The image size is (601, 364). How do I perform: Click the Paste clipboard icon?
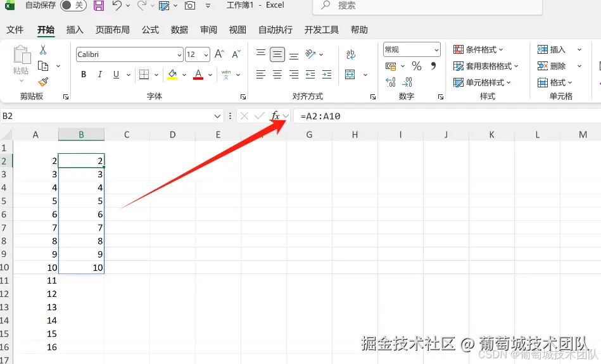[x=22, y=54]
